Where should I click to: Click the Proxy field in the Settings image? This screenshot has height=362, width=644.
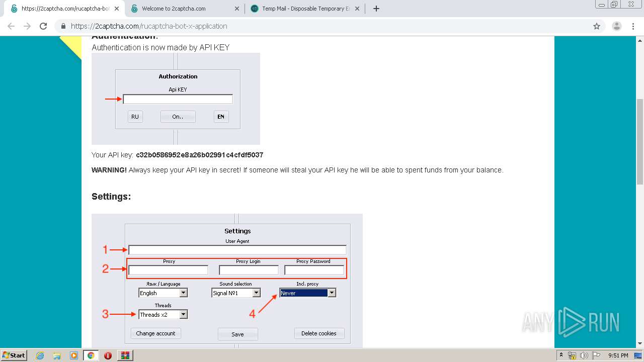pyautogui.click(x=169, y=270)
